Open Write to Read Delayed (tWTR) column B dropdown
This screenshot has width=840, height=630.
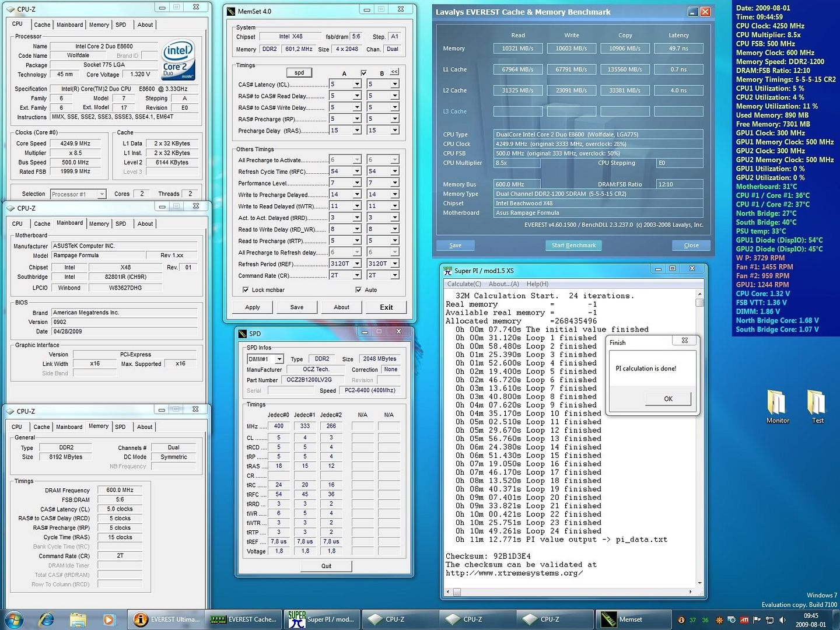coord(395,206)
